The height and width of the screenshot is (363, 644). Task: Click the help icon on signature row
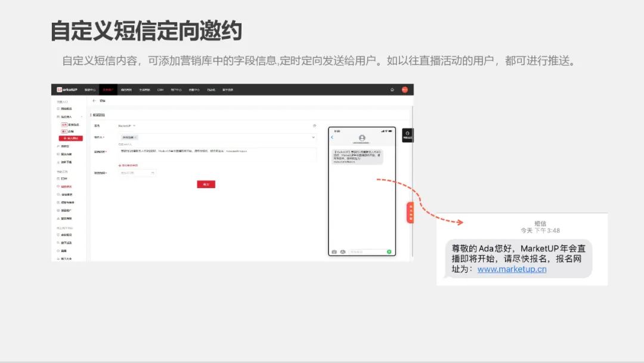pyautogui.click(x=315, y=126)
